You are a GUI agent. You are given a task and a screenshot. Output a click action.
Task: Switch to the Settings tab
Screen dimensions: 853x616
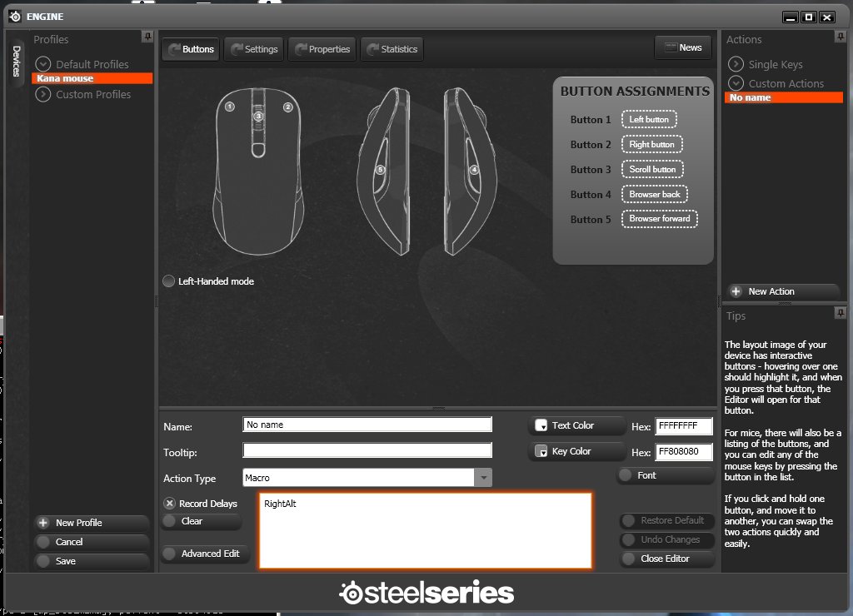coord(254,49)
